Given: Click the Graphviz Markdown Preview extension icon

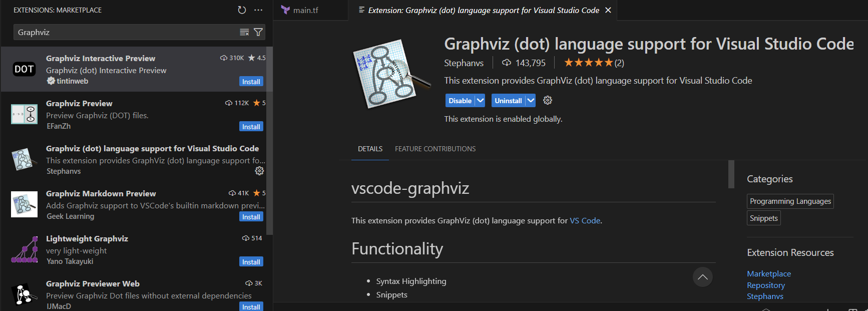Looking at the screenshot, I should (24, 204).
